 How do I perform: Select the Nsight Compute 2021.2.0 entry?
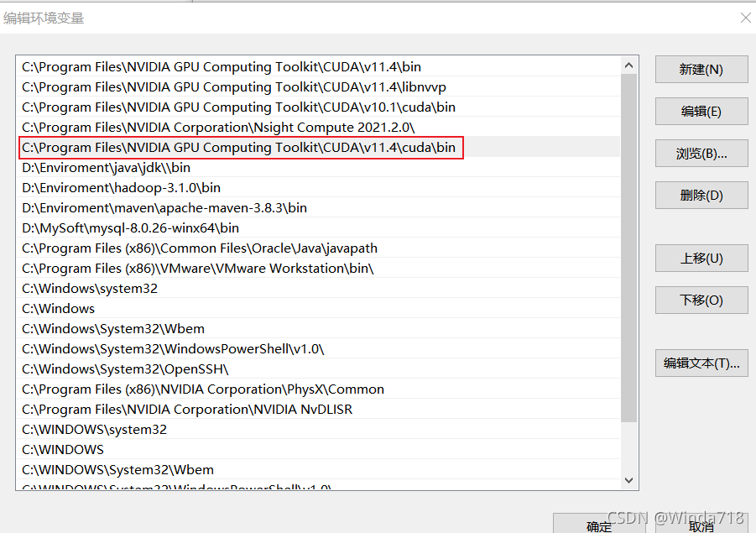(x=318, y=128)
